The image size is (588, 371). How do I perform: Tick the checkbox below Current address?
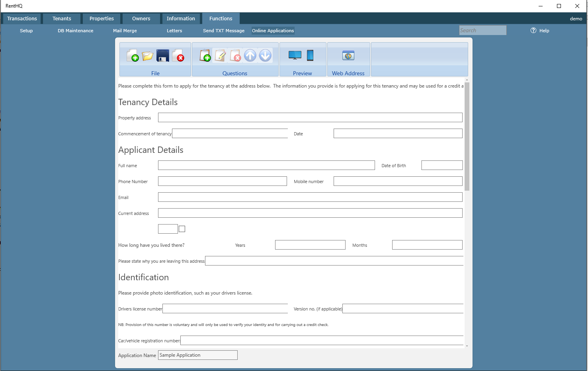pyautogui.click(x=182, y=229)
